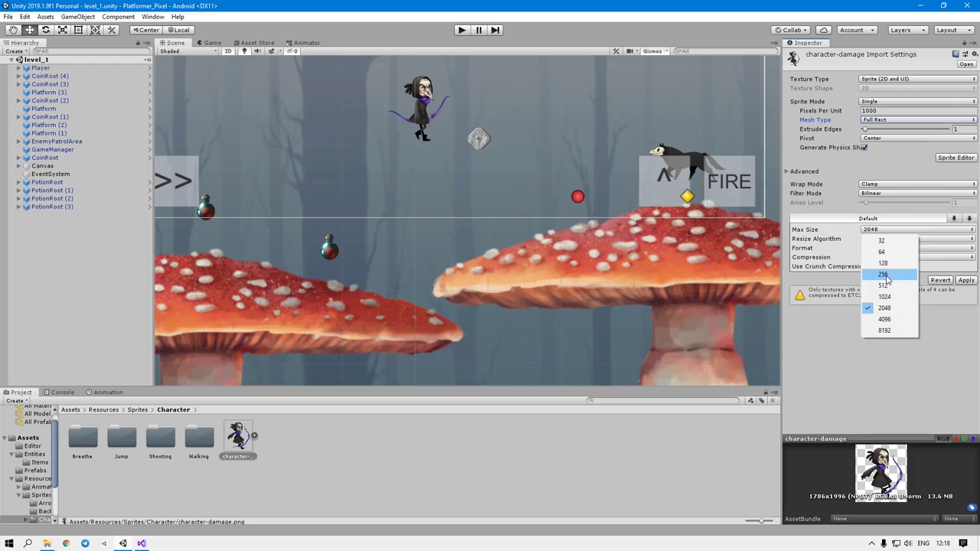980x551 pixels.
Task: Select the Hand tool in toolbar
Action: (x=13, y=30)
